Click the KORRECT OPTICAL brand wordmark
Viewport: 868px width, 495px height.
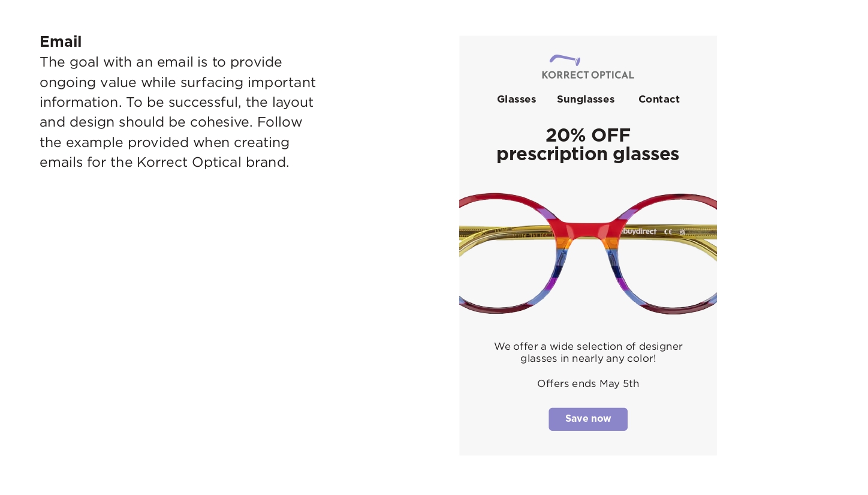[588, 75]
